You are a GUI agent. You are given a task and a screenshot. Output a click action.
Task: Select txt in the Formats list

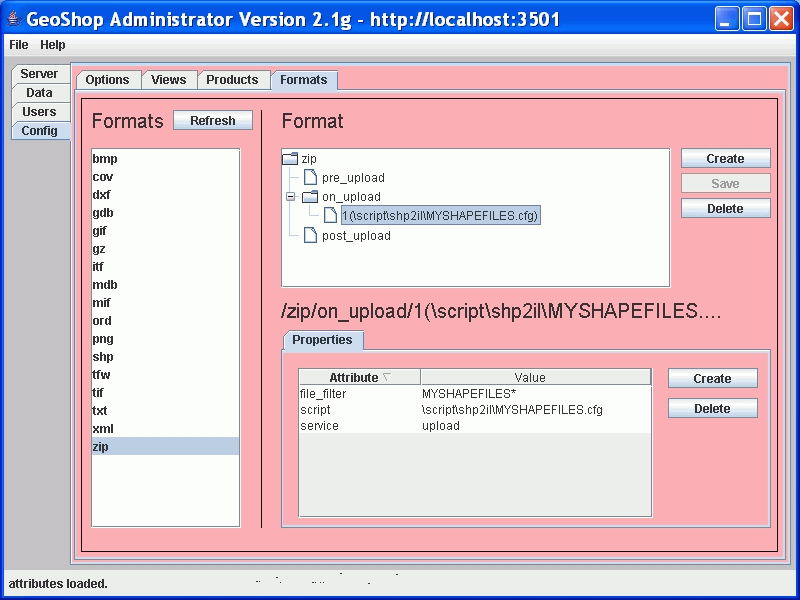point(165,411)
